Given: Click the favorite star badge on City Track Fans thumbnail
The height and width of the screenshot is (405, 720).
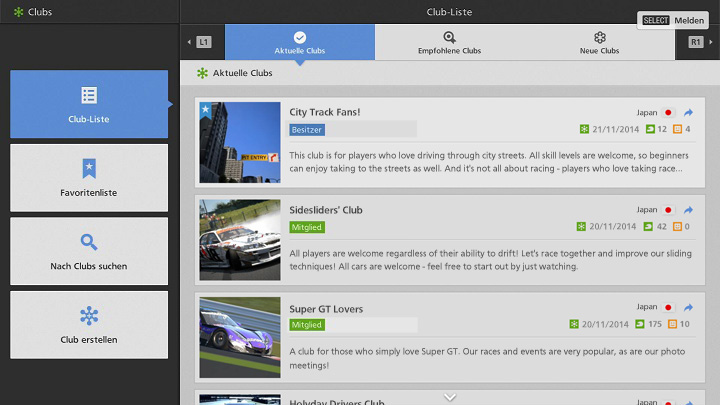Looking at the screenshot, I should pyautogui.click(x=205, y=109).
